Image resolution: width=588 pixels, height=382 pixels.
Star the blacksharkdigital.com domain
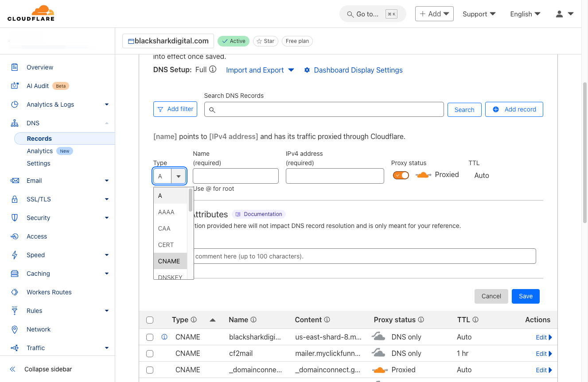click(x=266, y=41)
